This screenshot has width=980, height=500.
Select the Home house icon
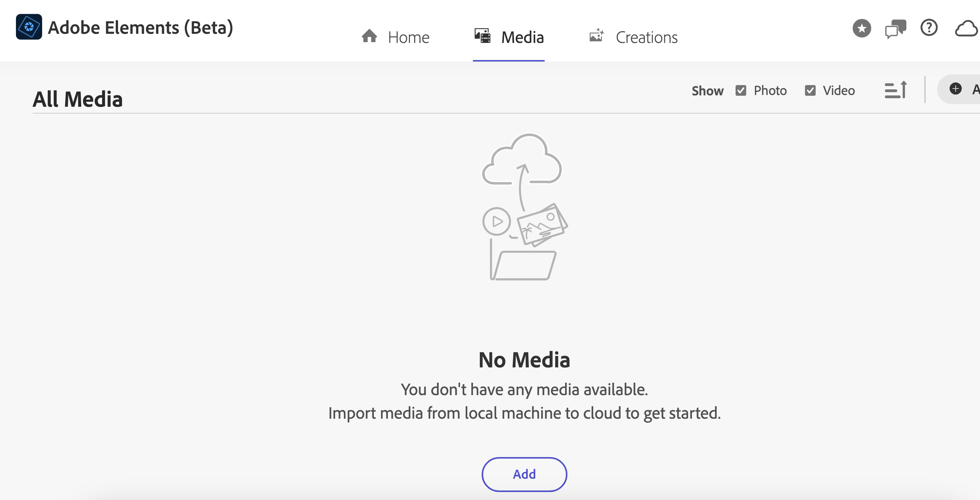369,36
